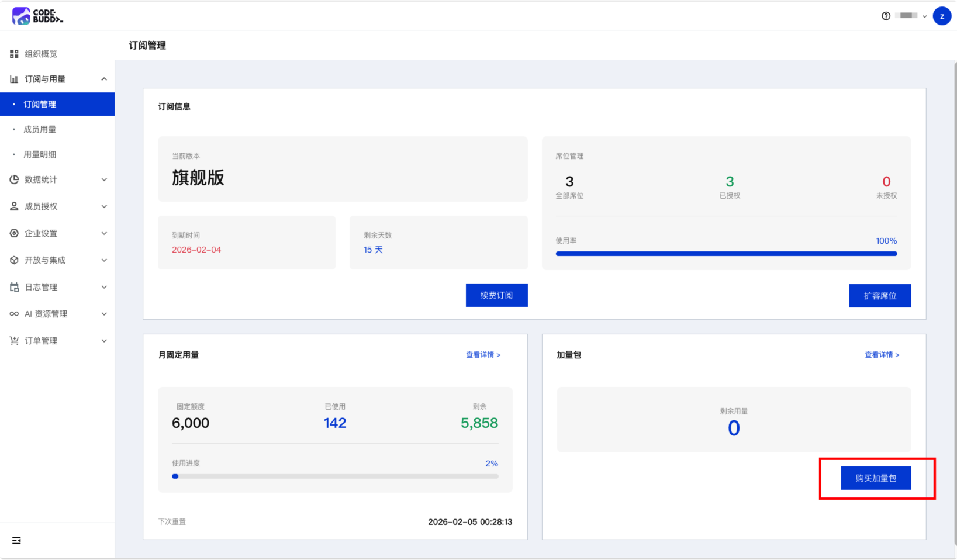Open 查看详情 link for 月固定用量
This screenshot has height=560, width=957.
[483, 355]
